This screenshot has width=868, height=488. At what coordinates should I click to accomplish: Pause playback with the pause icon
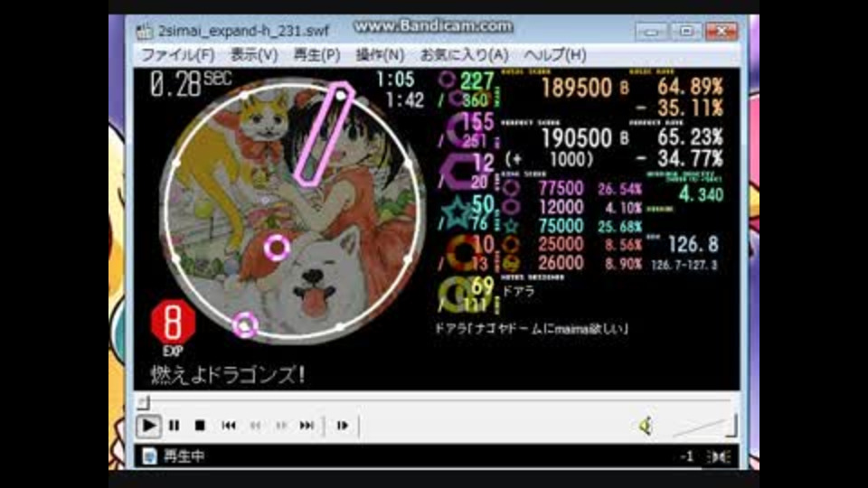point(174,426)
